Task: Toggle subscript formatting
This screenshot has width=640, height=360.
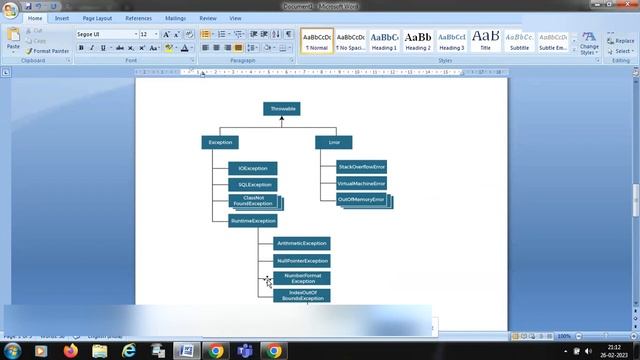Action: pos(131,48)
